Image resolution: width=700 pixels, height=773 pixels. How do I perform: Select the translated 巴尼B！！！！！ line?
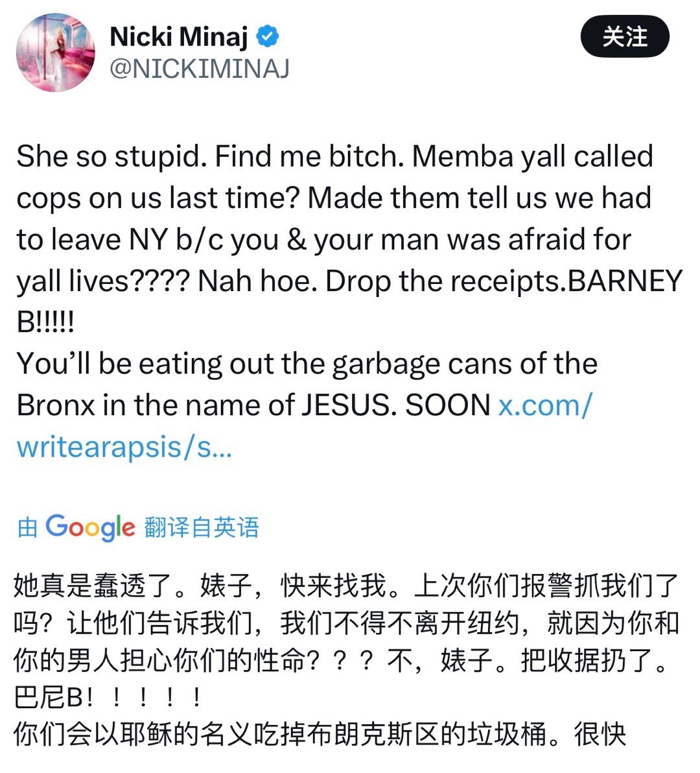[108, 697]
